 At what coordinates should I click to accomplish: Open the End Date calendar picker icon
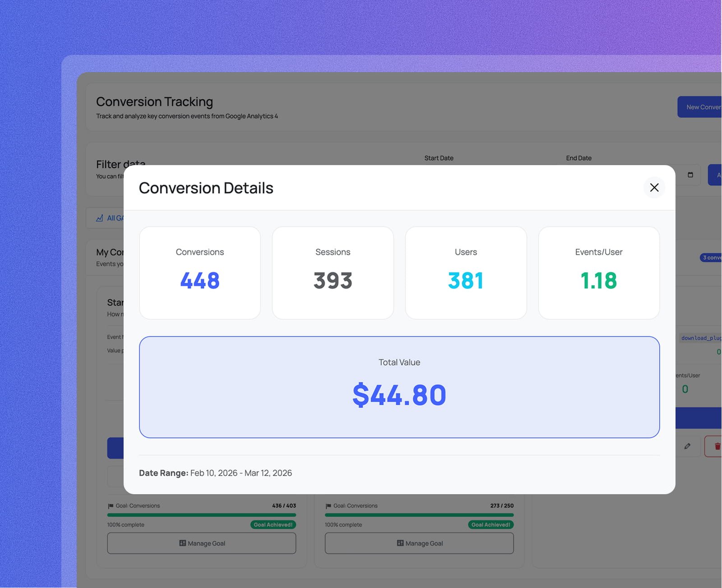(x=690, y=175)
